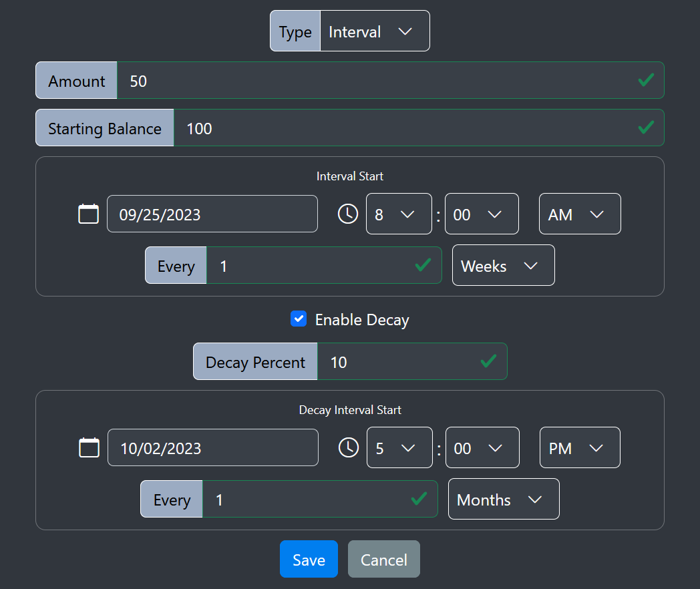Click into the Amount field with 50
Image resolution: width=700 pixels, height=589 pixels.
(x=390, y=80)
